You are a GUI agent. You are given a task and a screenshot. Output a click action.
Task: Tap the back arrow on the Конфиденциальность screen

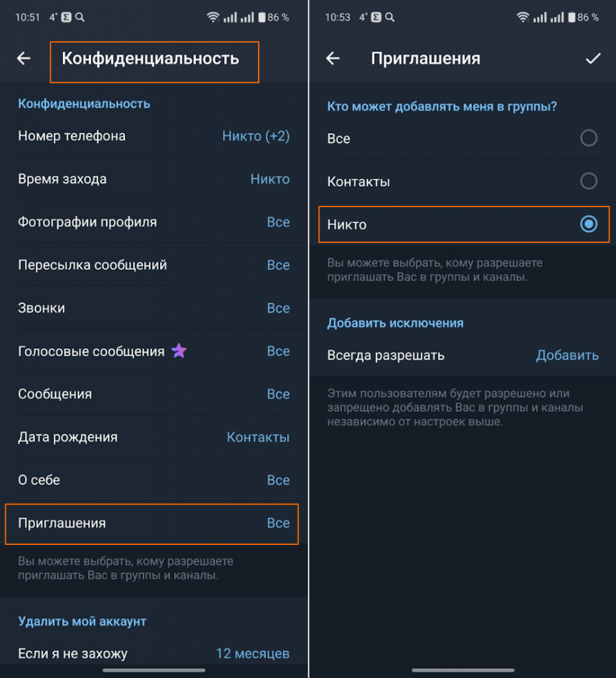[x=23, y=58]
